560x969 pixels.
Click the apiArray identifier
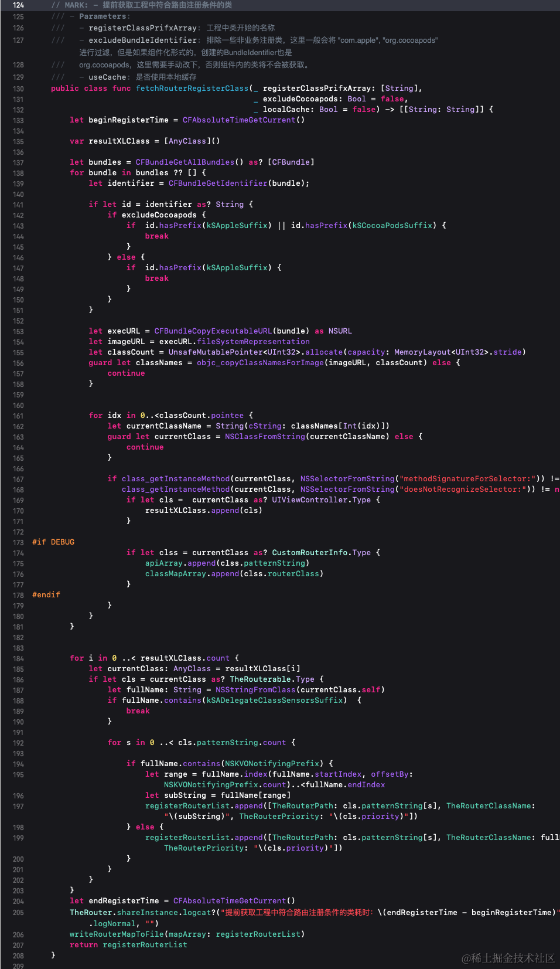[x=164, y=563]
